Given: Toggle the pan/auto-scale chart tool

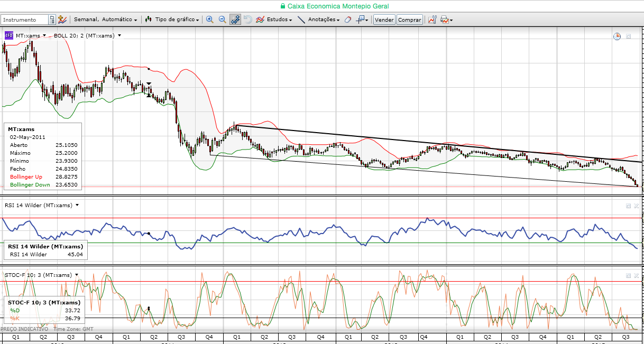Looking at the screenshot, I should (235, 20).
